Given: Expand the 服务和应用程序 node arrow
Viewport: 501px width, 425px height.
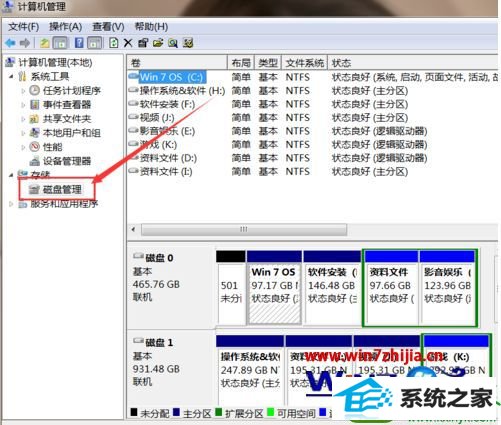Looking at the screenshot, I should [11, 204].
